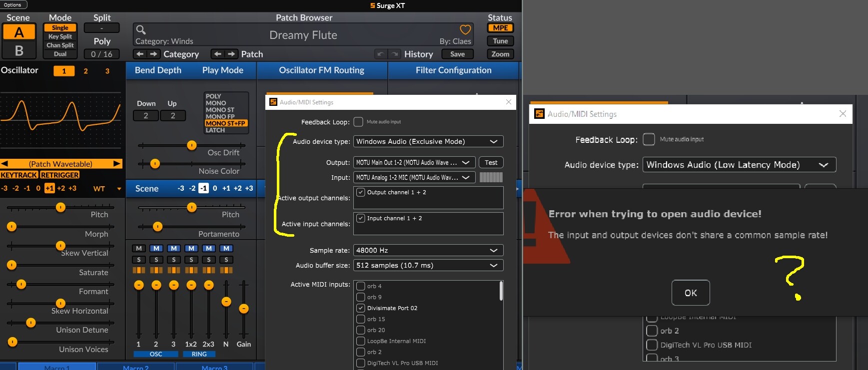
Task: Redo using the History forward arrow
Action: 395,54
